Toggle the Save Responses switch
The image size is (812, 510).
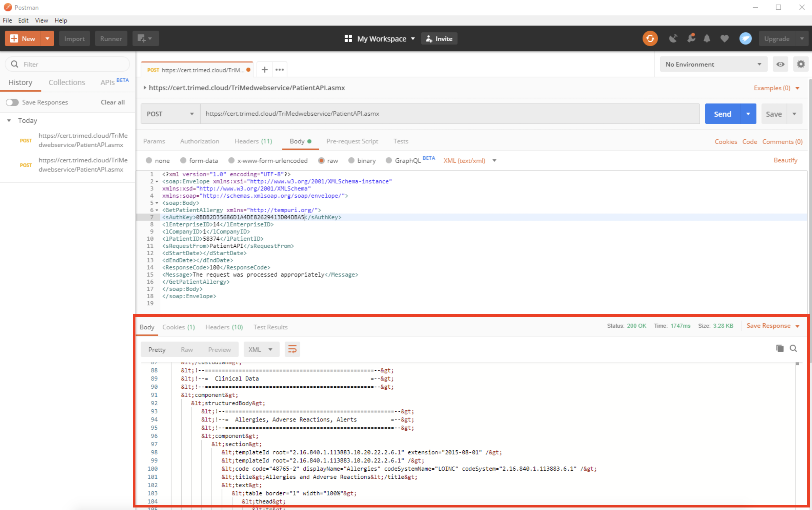(12, 102)
